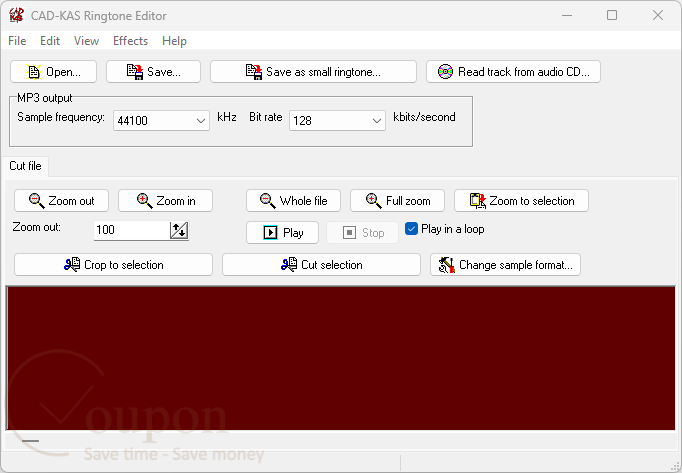Click the Open file icon
The height and width of the screenshot is (473, 682).
33,72
